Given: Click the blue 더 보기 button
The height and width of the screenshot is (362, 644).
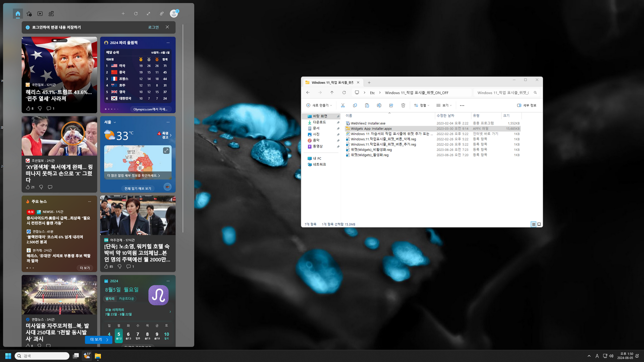Looking at the screenshot, I should tap(99, 340).
